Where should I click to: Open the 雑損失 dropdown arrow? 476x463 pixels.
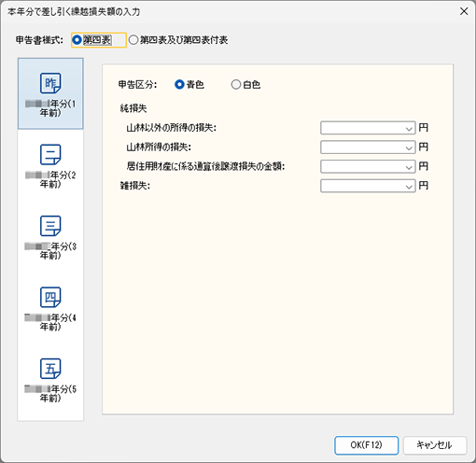click(x=409, y=187)
